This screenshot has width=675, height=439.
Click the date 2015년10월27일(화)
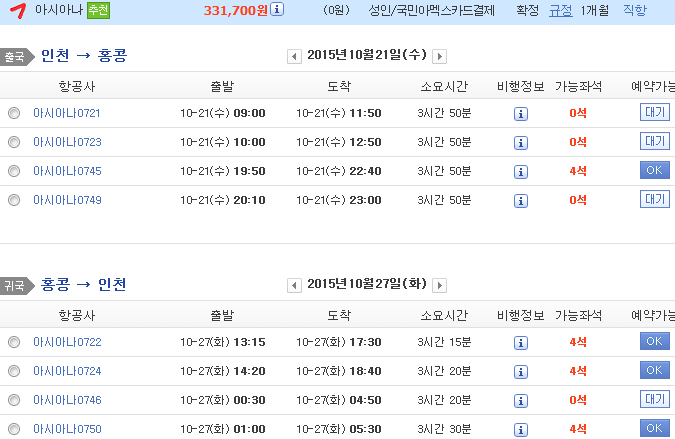click(367, 284)
